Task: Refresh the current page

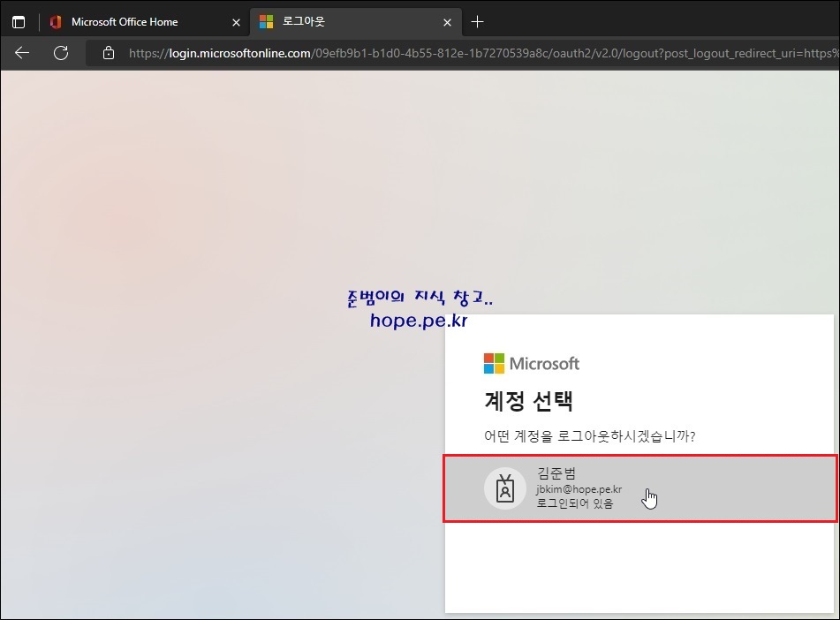Action: coord(61,52)
